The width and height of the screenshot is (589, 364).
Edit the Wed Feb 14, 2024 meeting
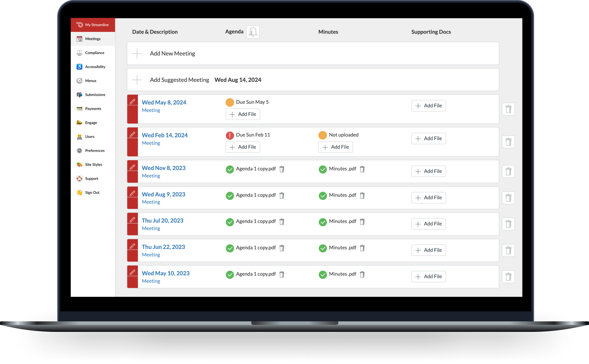[132, 134]
